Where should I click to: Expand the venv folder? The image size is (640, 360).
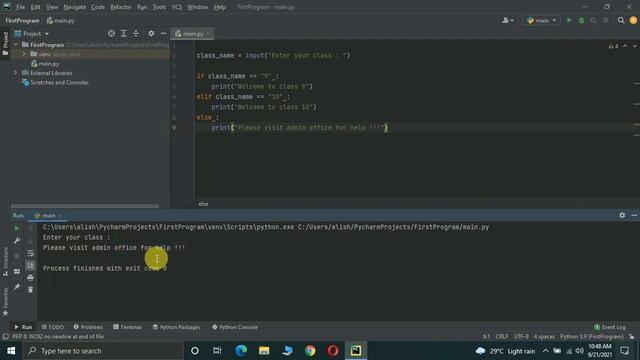24,54
